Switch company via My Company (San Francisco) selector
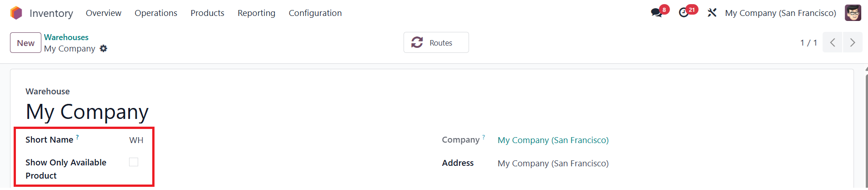868x190 pixels. coord(780,13)
